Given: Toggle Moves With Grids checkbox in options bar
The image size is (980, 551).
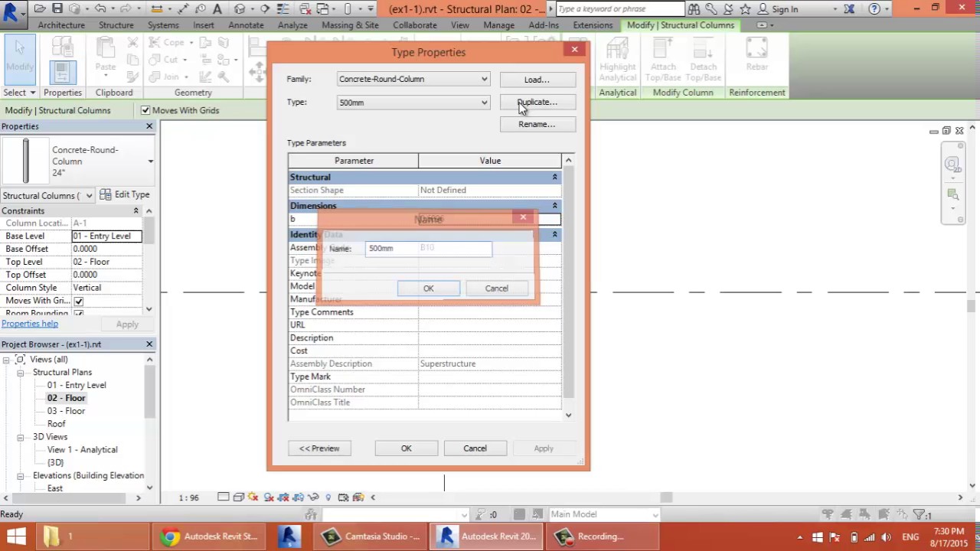Looking at the screenshot, I should 145,110.
